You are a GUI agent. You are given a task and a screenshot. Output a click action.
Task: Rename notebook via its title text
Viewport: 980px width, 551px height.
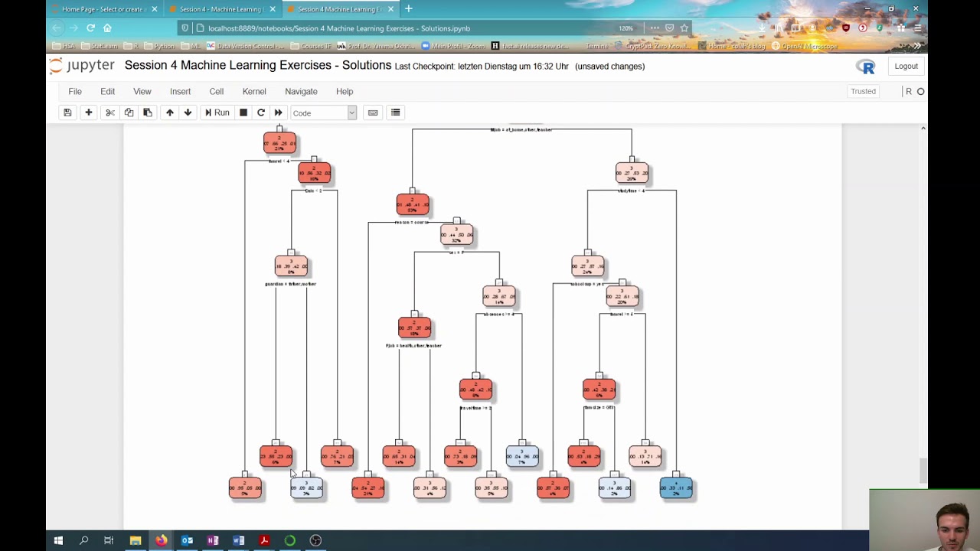(x=257, y=66)
